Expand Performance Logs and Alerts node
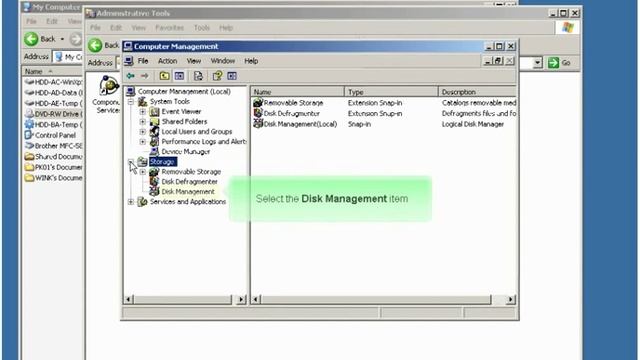Screen dimensions: 640x360 point(142,142)
